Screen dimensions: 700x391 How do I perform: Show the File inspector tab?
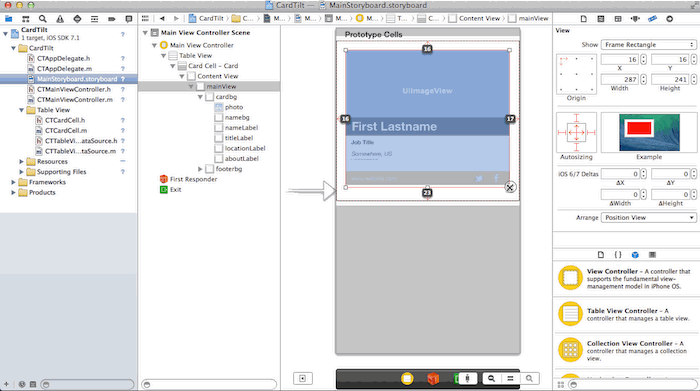(583, 19)
